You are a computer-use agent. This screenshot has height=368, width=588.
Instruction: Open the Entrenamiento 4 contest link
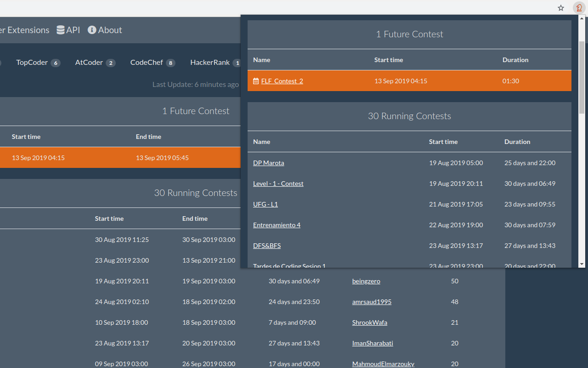(277, 225)
